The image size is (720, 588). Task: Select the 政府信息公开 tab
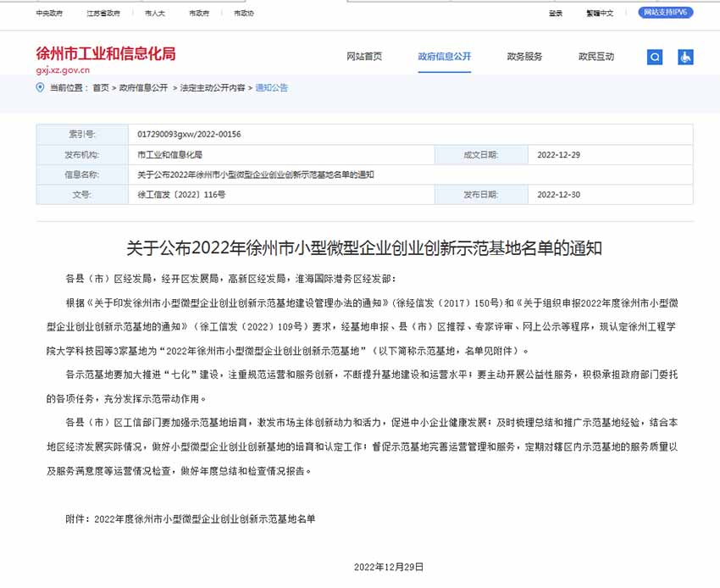click(x=444, y=57)
